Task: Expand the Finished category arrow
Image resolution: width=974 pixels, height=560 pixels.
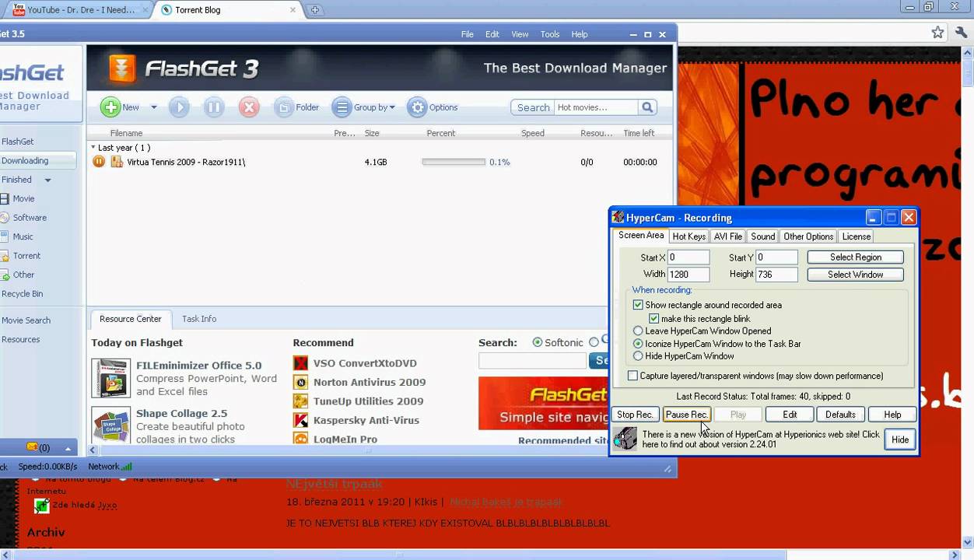Action: point(47,180)
